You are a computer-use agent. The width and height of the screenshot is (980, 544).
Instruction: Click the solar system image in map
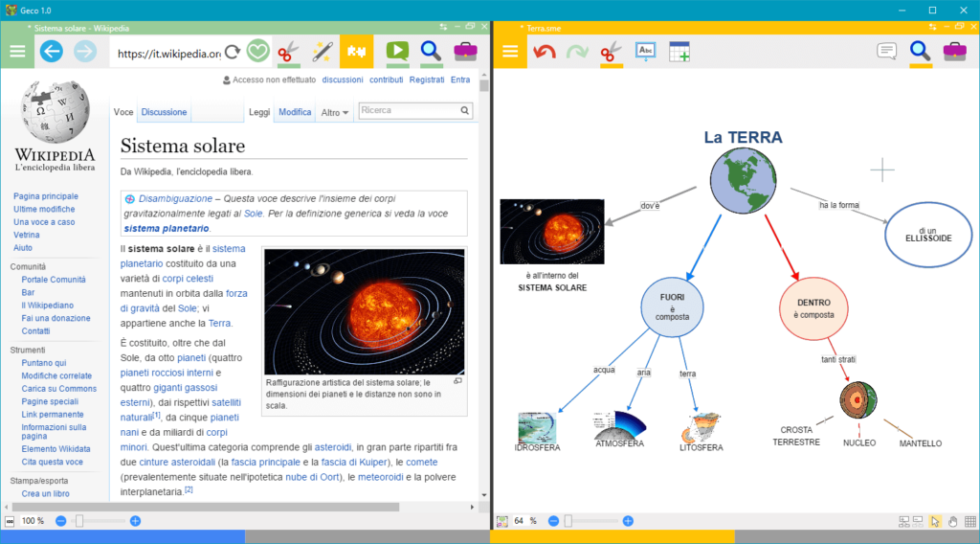(552, 232)
